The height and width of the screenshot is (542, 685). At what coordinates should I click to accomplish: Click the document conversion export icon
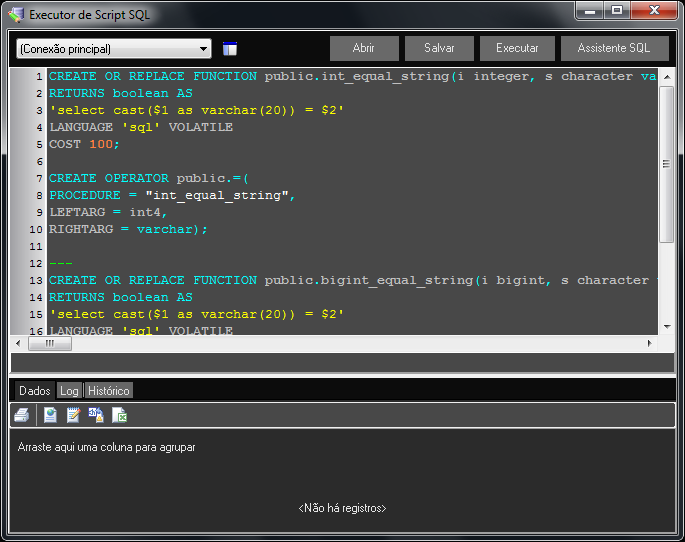coord(96,415)
